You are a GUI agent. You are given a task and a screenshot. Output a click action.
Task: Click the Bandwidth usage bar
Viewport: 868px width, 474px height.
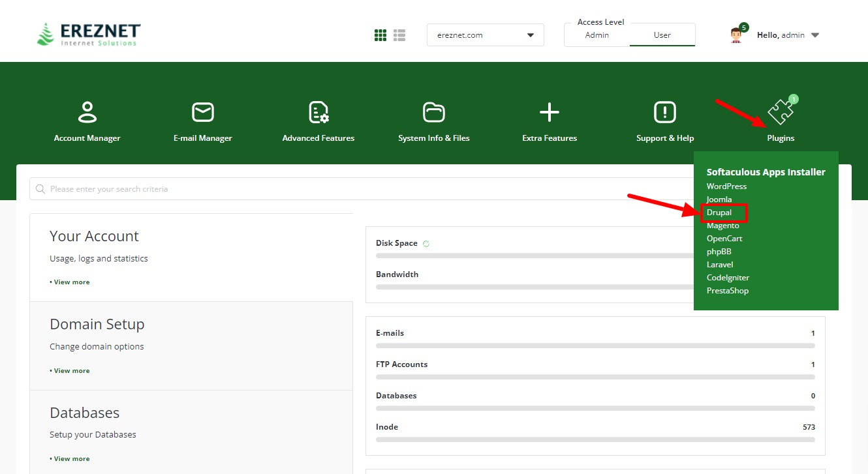[x=535, y=288]
